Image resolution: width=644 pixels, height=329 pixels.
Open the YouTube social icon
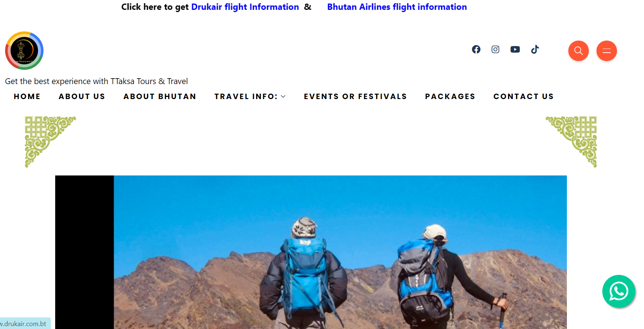coord(515,49)
